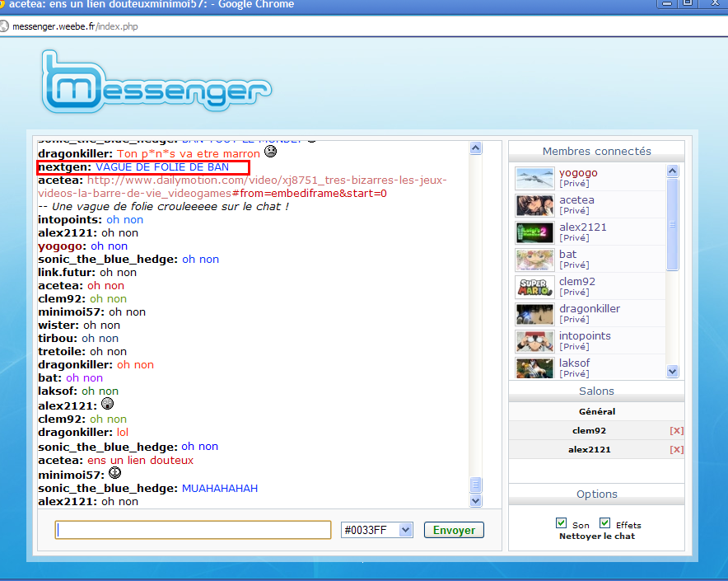Click yogogo's avatar thumbnail
This screenshot has width=728, height=581.
(534, 178)
